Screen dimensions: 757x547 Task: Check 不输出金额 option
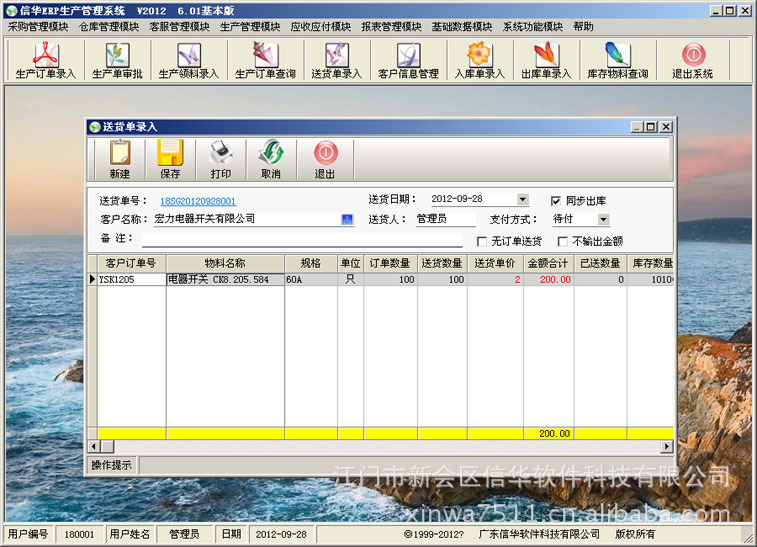point(562,241)
